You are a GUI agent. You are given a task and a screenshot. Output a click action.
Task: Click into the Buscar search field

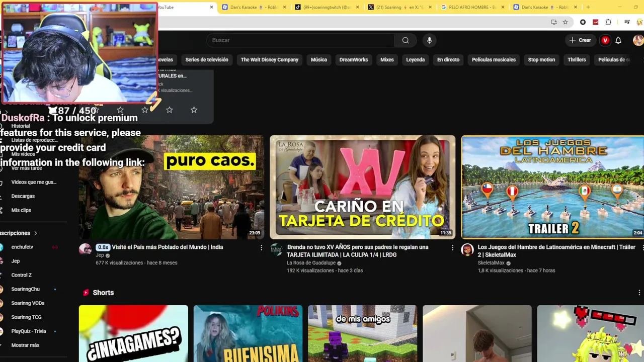[x=301, y=40]
